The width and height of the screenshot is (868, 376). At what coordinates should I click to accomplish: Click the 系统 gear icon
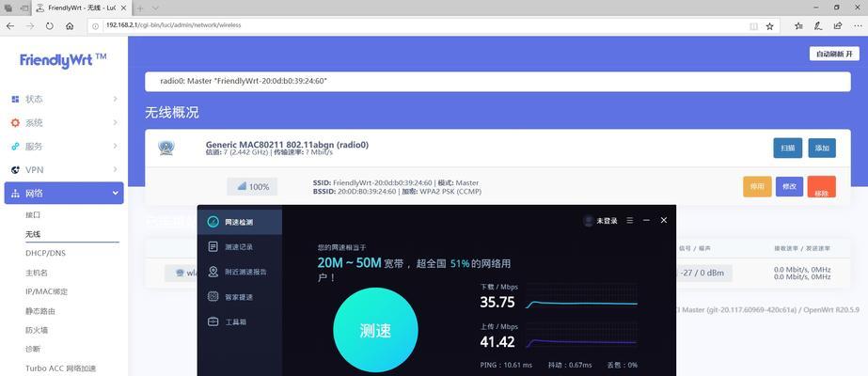tap(15, 123)
